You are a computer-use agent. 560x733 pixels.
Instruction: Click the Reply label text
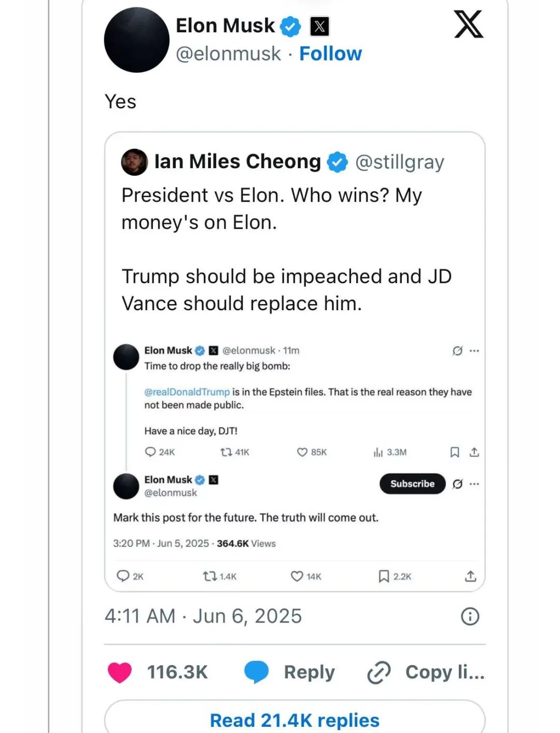(x=309, y=672)
